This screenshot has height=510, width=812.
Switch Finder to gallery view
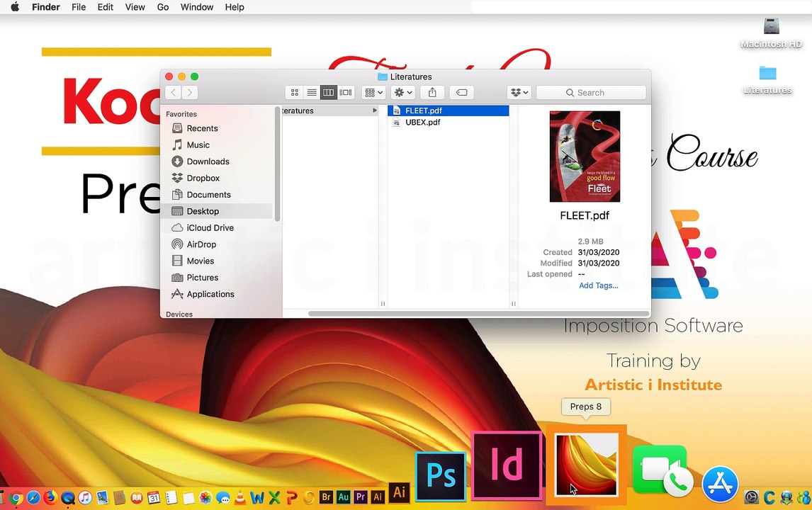(x=346, y=93)
